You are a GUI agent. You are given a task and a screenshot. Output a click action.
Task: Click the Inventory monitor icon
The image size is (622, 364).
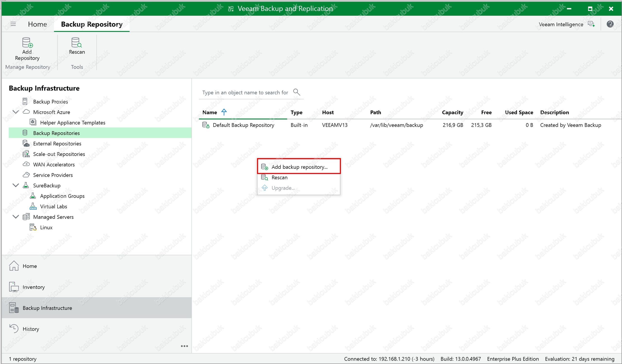pyautogui.click(x=14, y=287)
